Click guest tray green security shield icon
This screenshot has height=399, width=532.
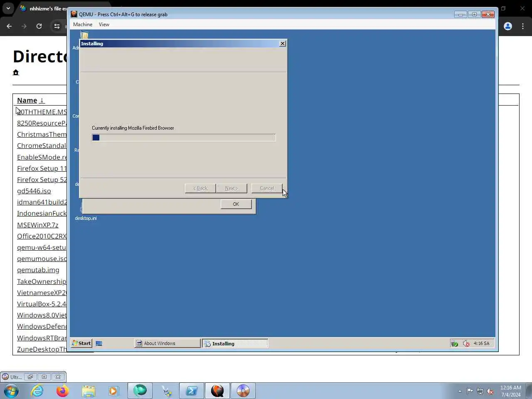[455, 343]
